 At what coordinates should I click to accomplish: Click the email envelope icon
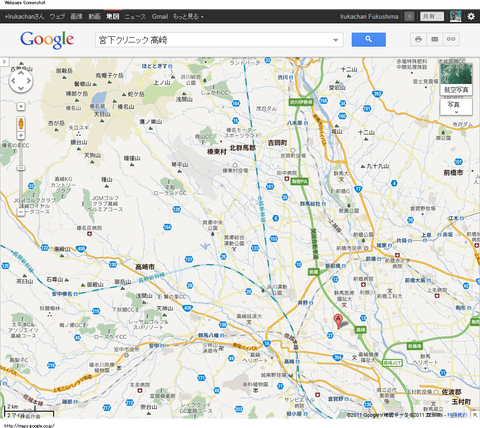pyautogui.click(x=435, y=39)
